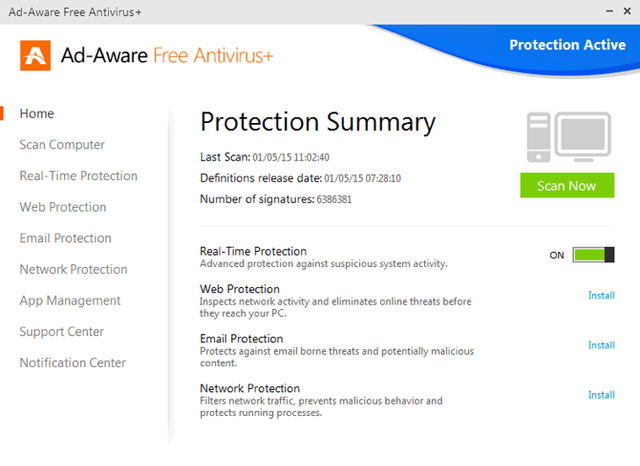The height and width of the screenshot is (466, 640).
Task: Visit the Support Center sidebar item
Action: (62, 332)
